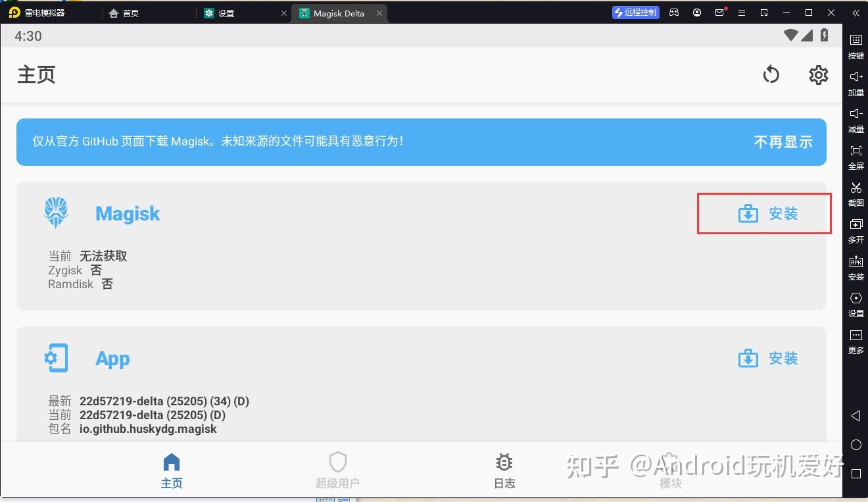
Task: Collapse the right sidebar with double chevron
Action: point(856,13)
